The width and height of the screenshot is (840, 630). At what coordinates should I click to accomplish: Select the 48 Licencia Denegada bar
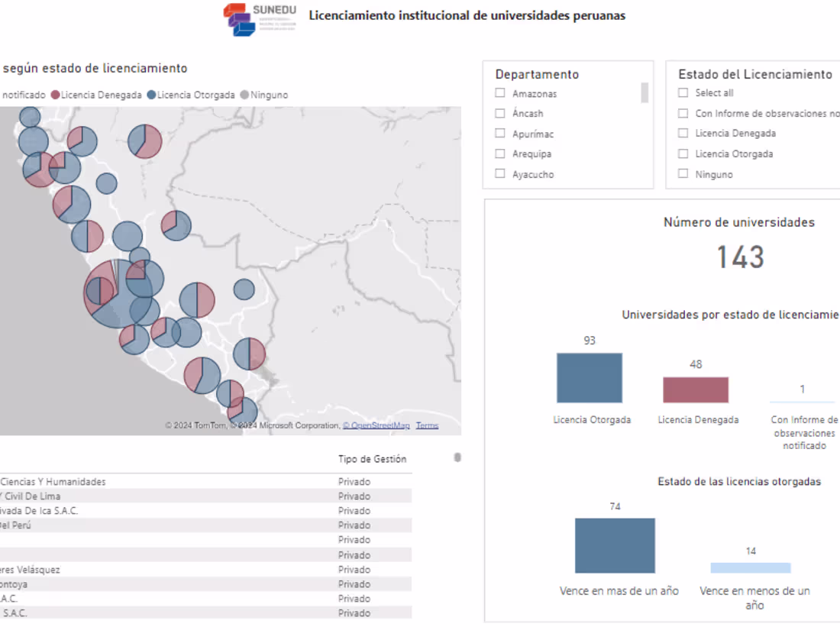coord(696,389)
